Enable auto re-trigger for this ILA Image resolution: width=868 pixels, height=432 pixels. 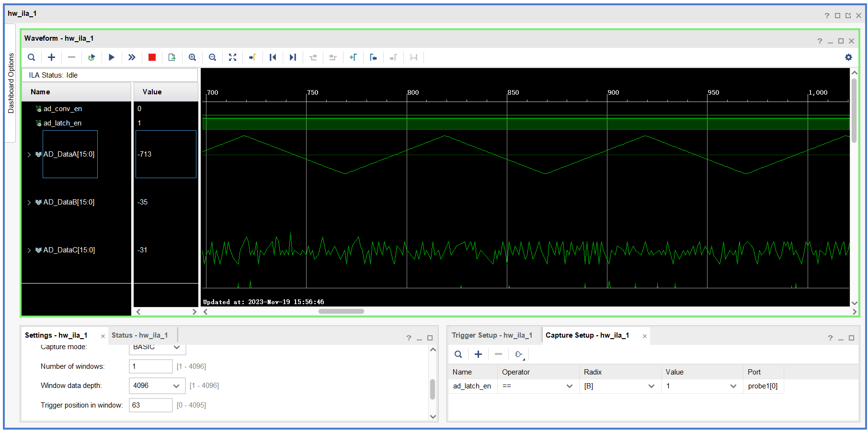[x=91, y=57]
